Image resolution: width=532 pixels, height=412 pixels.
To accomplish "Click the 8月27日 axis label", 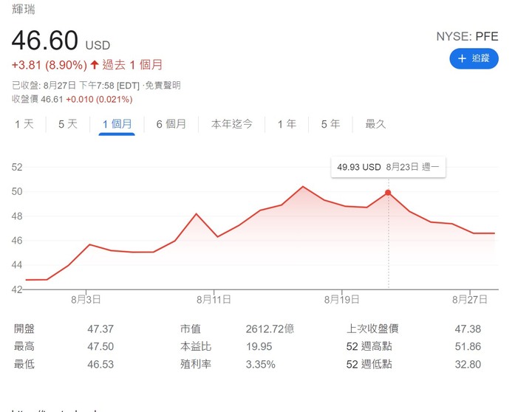I will pyautogui.click(x=470, y=300).
